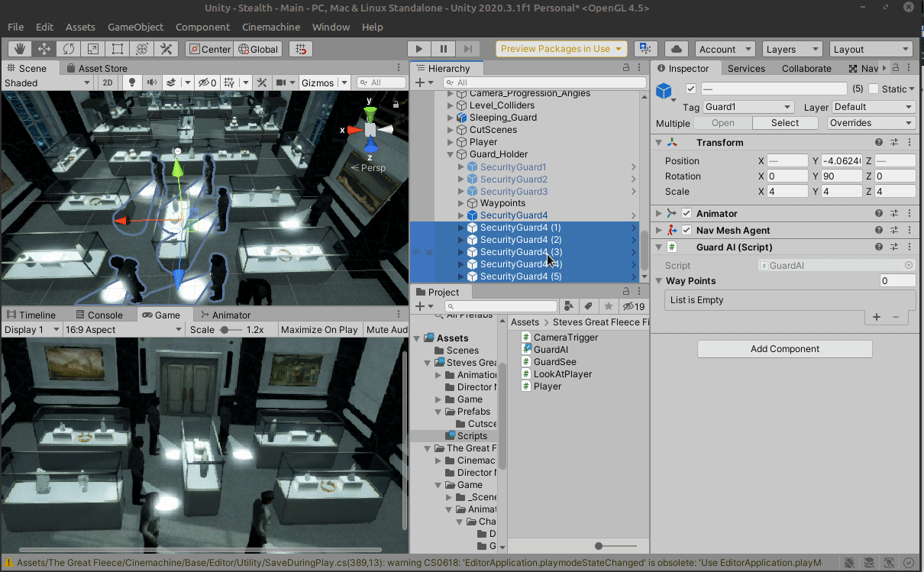
Task: Open the Account dropdown
Action: pyautogui.click(x=725, y=49)
